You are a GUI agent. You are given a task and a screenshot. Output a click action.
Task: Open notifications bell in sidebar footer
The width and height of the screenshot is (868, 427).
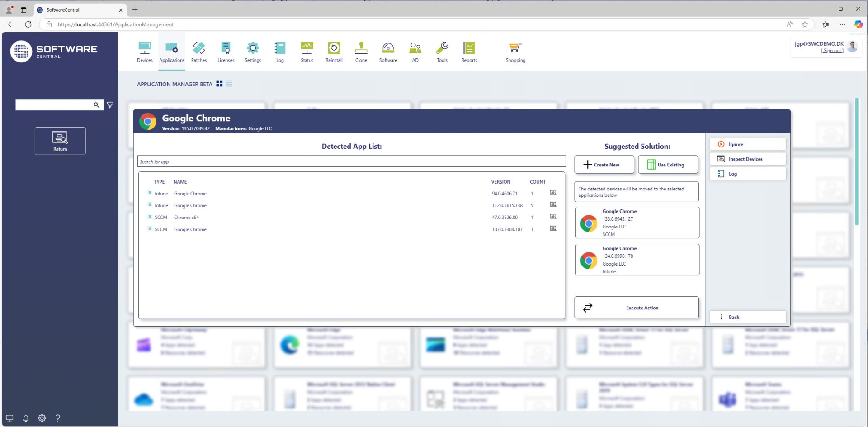tap(26, 418)
